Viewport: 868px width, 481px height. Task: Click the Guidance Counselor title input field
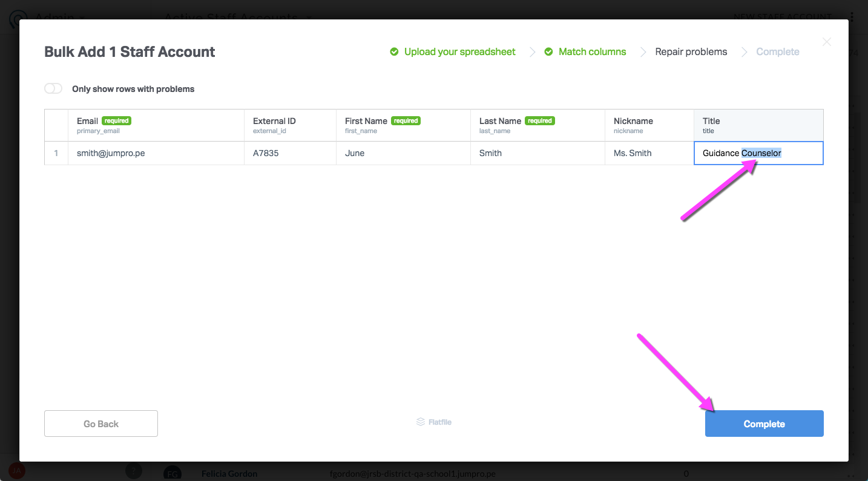pyautogui.click(x=759, y=153)
